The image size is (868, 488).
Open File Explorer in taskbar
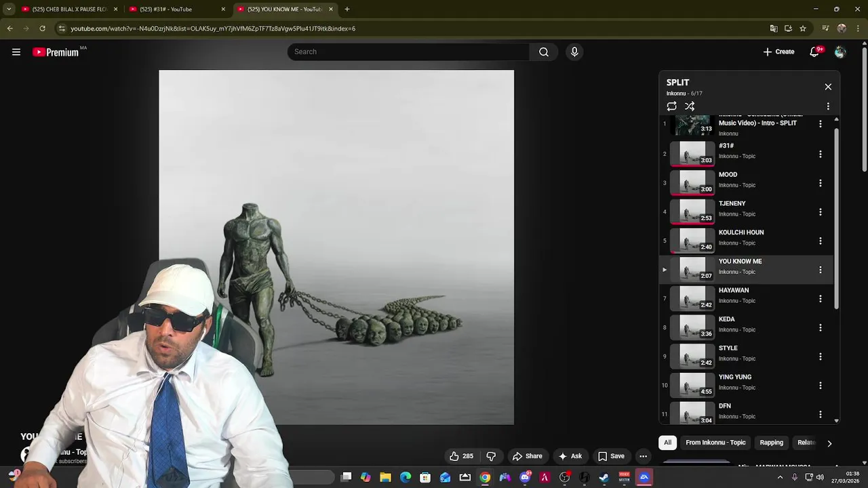coord(385,477)
